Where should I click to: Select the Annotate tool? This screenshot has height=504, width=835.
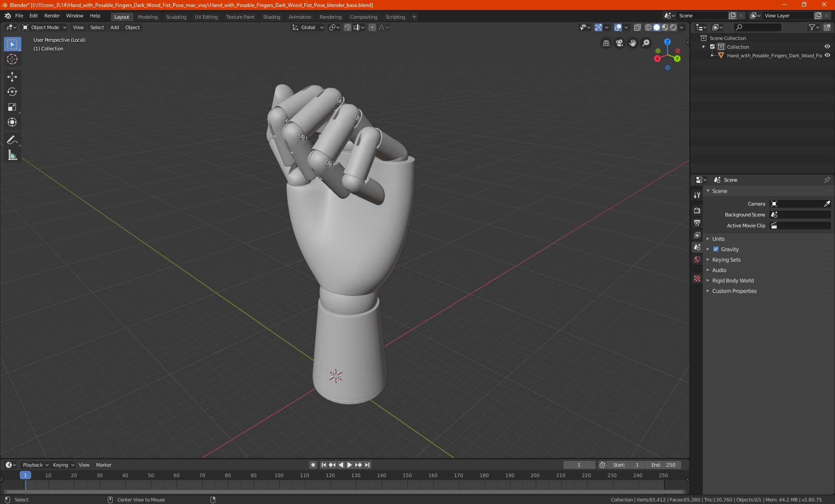[x=12, y=140]
